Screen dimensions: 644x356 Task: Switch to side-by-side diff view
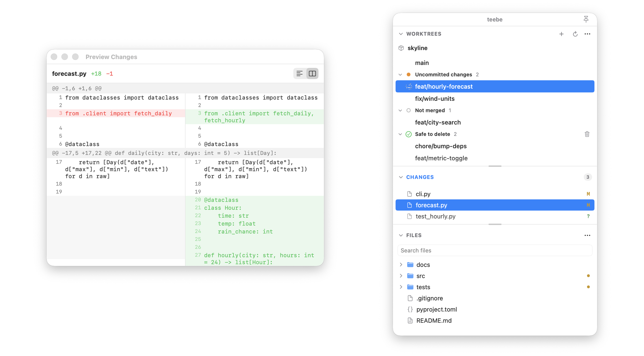tap(312, 74)
